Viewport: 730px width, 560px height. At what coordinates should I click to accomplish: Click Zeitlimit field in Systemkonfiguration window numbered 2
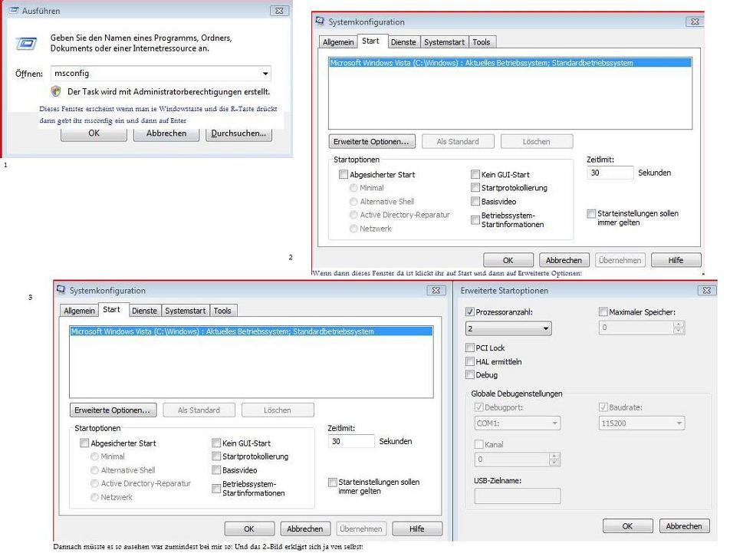tap(610, 173)
